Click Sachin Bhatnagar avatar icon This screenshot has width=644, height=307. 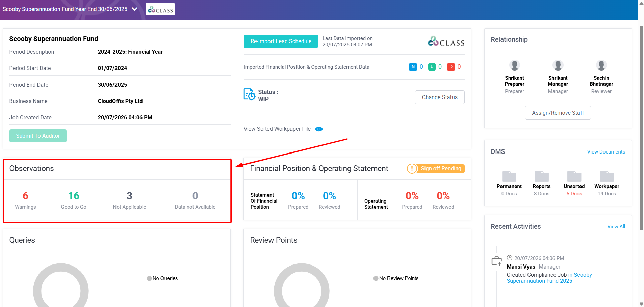[601, 65]
